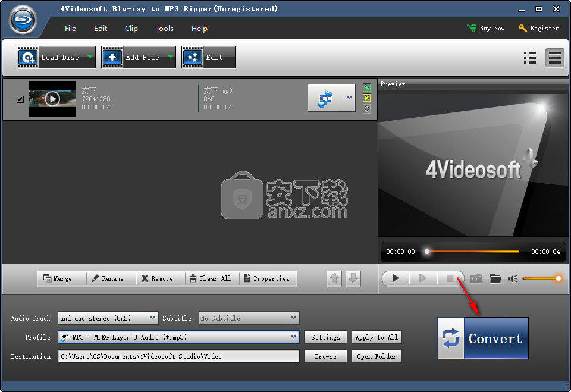Image resolution: width=571 pixels, height=392 pixels.
Task: Click the 安下.mp3 output filename
Action: coord(218,90)
